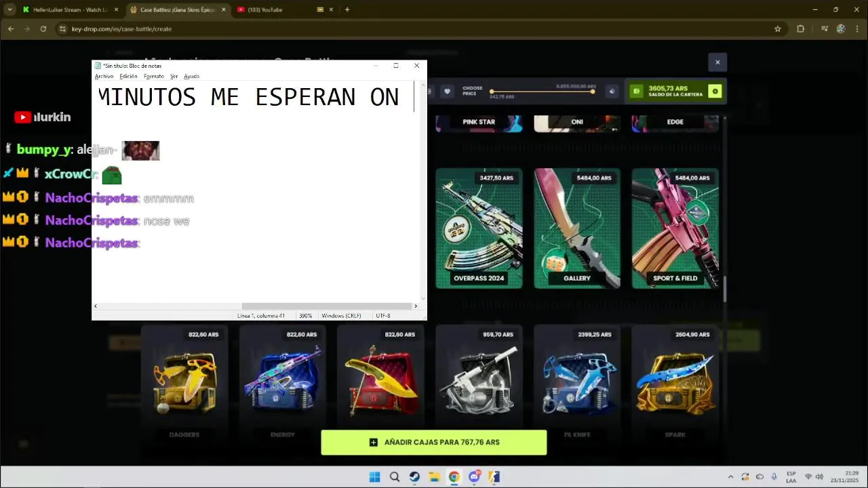Screen dimensions: 868x488
Task: Click Windows (CRLF) in Notepad status bar
Action: [341, 316]
